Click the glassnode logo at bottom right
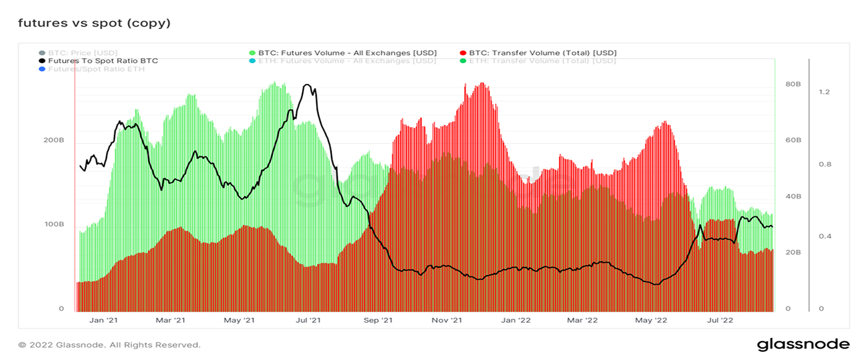This screenshot has width=868, height=361. [803, 344]
